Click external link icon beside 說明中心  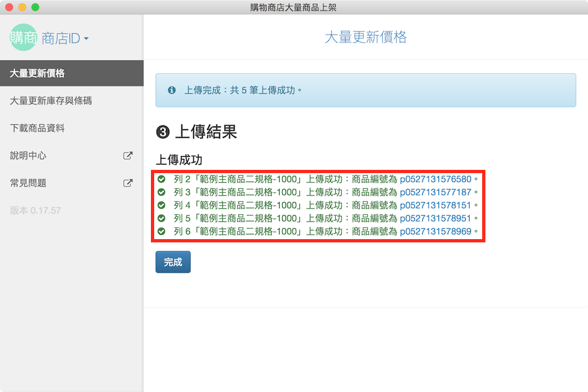tap(128, 155)
